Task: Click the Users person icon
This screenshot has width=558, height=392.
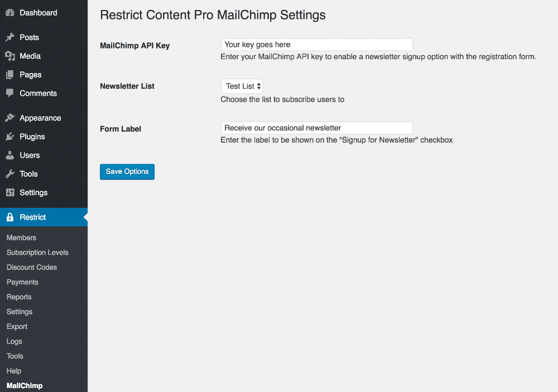Action: [x=10, y=156]
